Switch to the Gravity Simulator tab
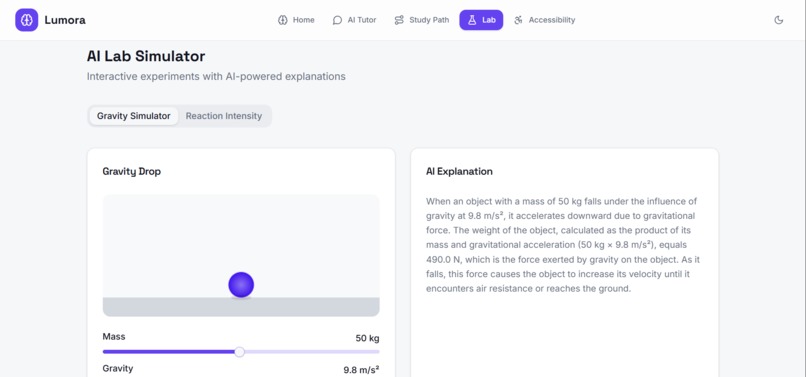The height and width of the screenshot is (377, 806). coord(134,116)
